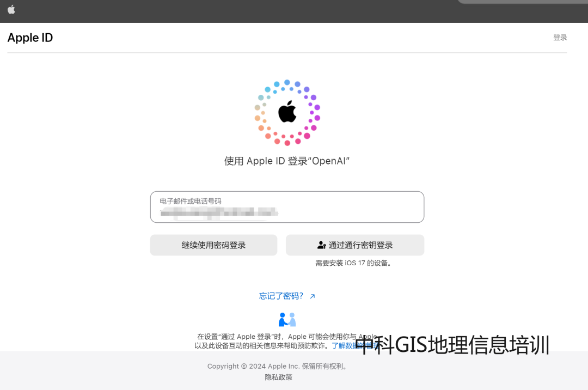Click the passkey person icon
588x390 pixels.
(x=321, y=245)
